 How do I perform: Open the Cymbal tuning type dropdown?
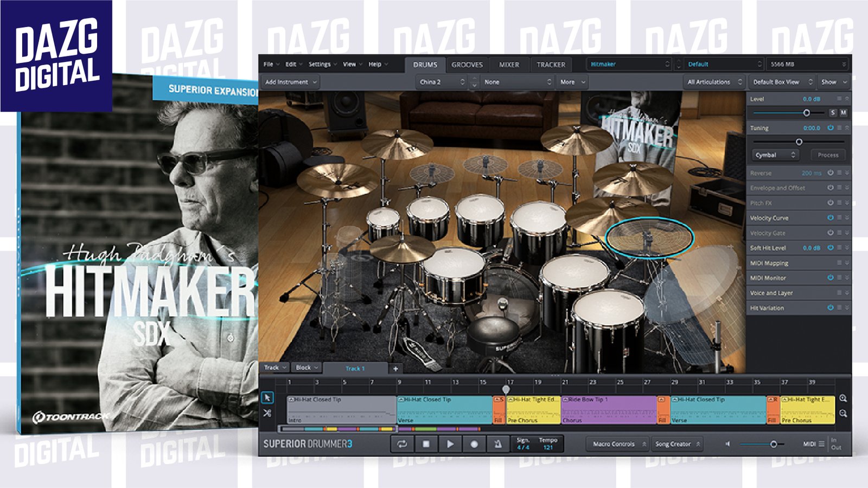click(775, 155)
